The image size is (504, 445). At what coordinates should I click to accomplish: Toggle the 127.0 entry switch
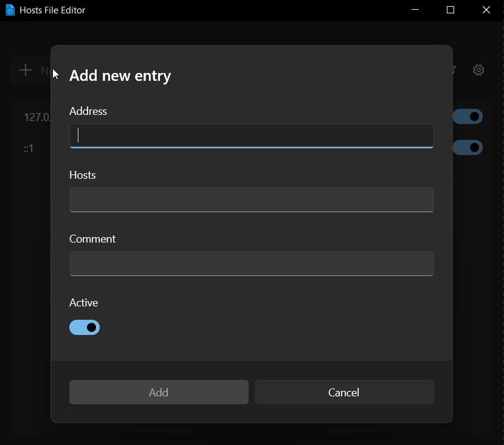468,116
